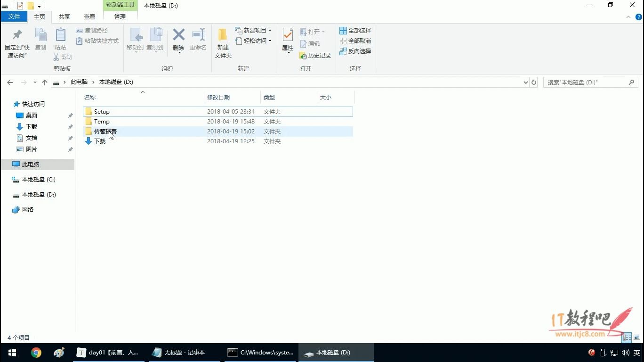Create a folder with 新建文件夹
644x362 pixels.
tap(223, 42)
